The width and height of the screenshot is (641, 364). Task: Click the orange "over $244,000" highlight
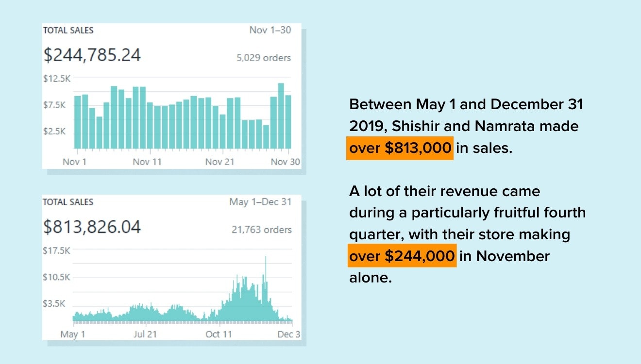[x=402, y=256]
